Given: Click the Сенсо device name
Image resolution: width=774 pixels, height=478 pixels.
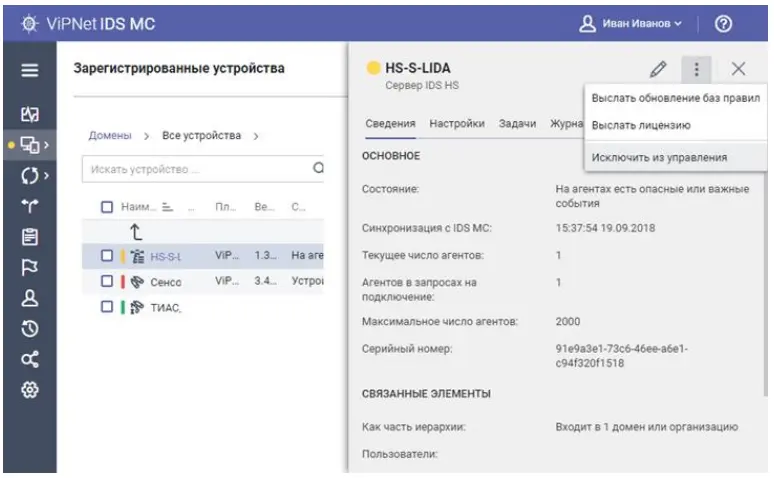Looking at the screenshot, I should click(166, 282).
